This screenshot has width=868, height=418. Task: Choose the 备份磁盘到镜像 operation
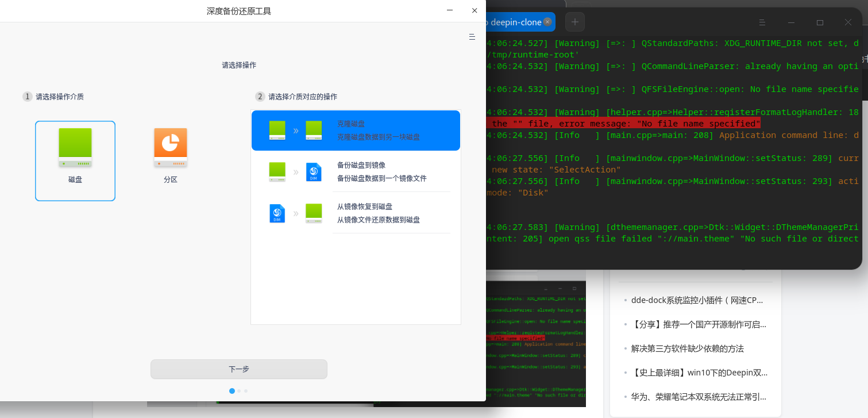[356, 171]
